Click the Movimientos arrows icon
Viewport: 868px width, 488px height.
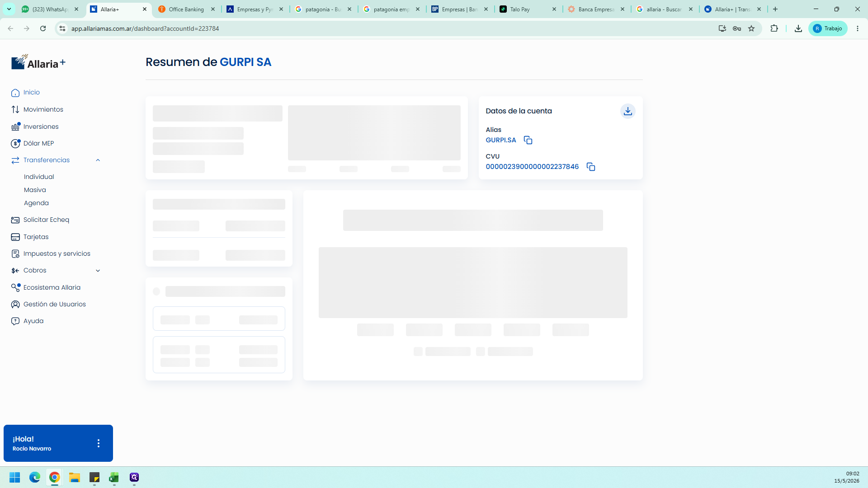[x=15, y=109]
